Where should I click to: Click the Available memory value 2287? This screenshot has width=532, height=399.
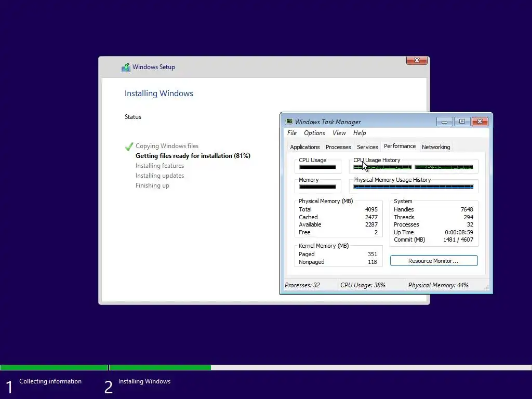pyautogui.click(x=371, y=224)
